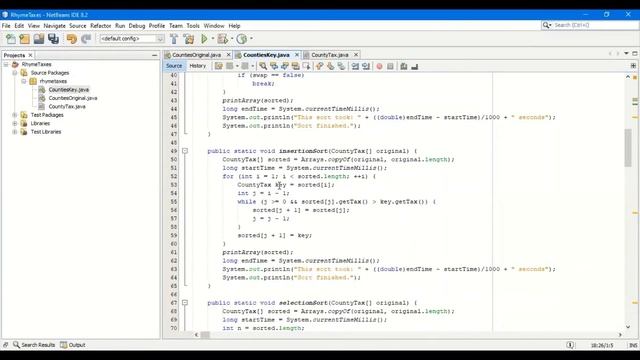Click the notifications icon in status bar
The image size is (640, 360).
[570, 345]
